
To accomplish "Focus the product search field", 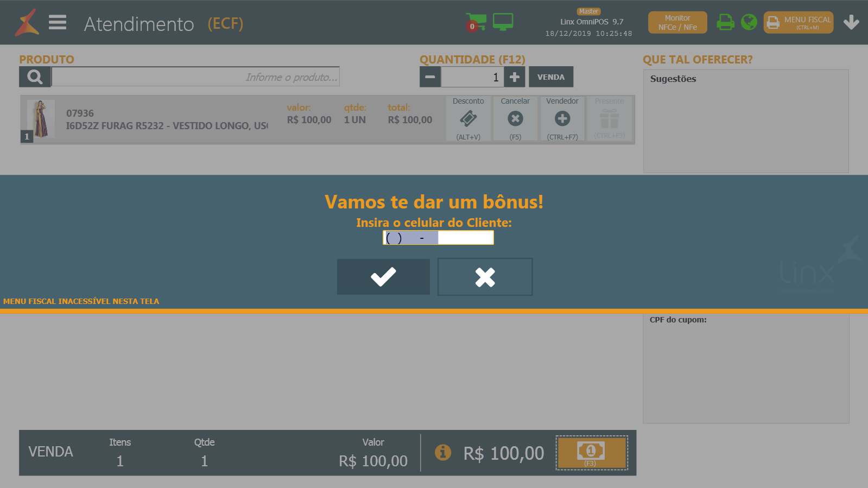I will click(x=195, y=77).
